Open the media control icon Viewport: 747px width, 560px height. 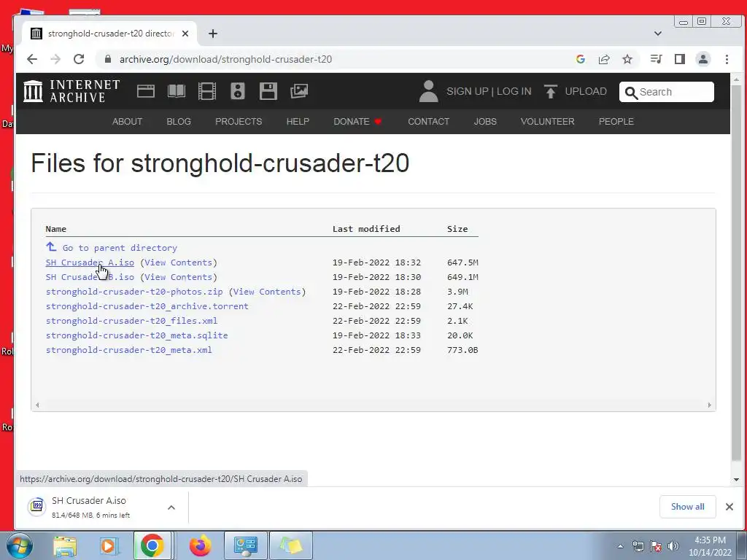coord(656,59)
